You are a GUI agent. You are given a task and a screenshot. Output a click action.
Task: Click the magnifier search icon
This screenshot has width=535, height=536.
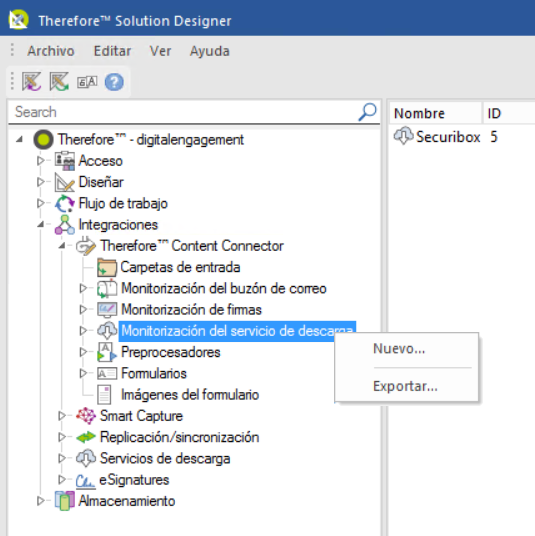pyautogui.click(x=367, y=112)
